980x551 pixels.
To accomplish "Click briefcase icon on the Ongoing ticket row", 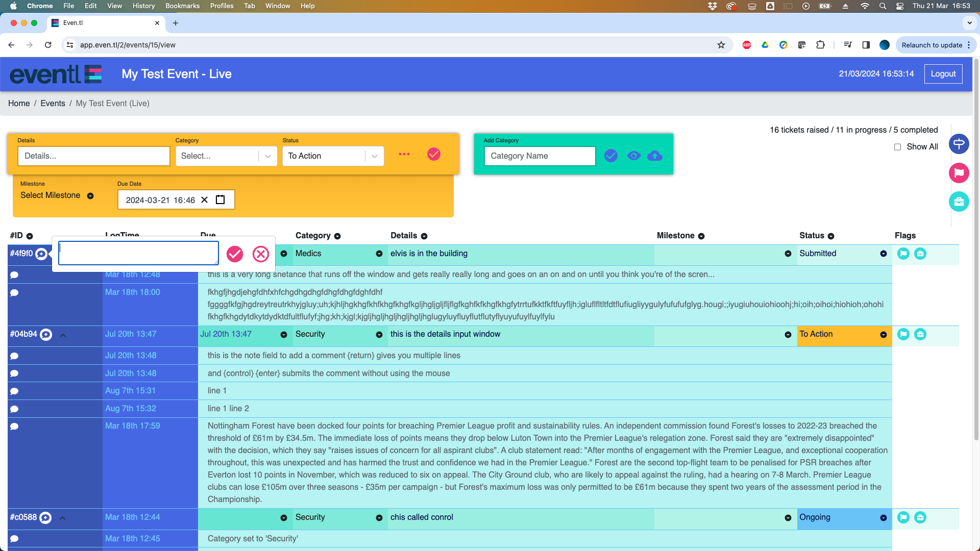I will [x=920, y=517].
